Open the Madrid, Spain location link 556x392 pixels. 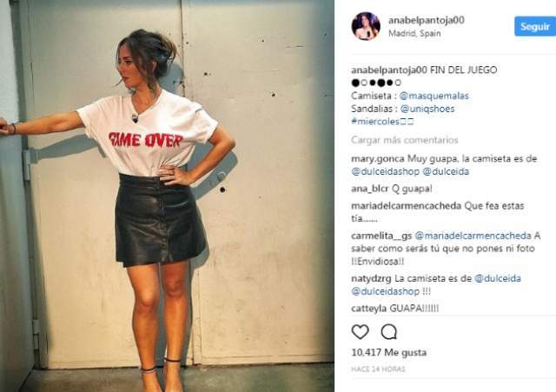(414, 33)
